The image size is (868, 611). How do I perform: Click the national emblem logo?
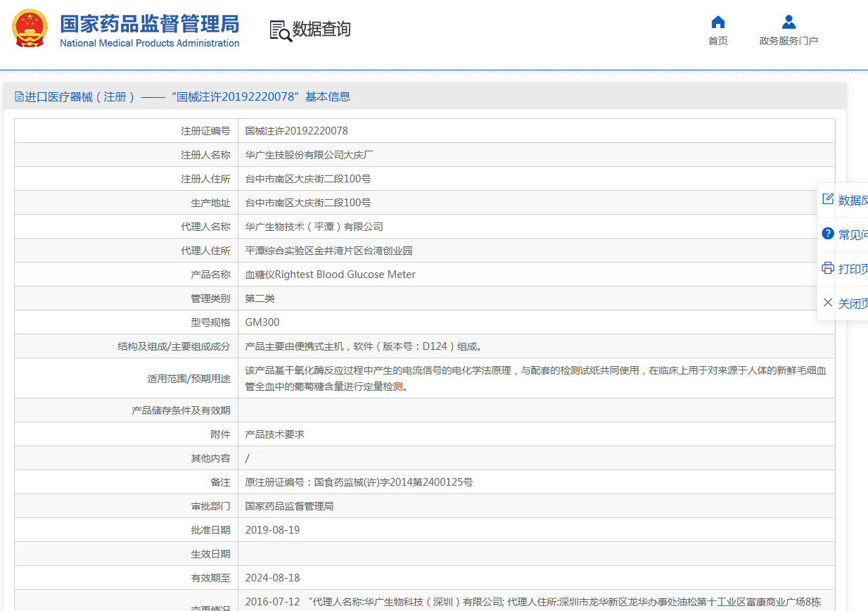coord(30,29)
